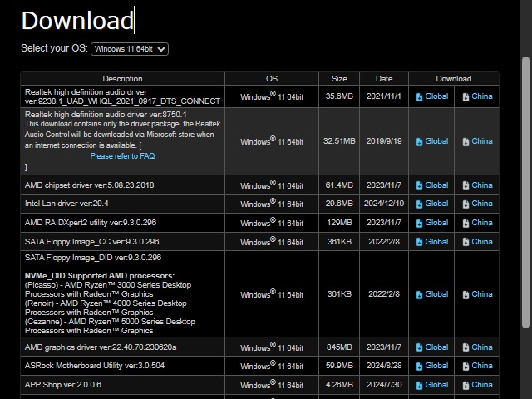This screenshot has width=532, height=399.
Task: Click China download icon for Intel Lan driver
Action: [465, 204]
